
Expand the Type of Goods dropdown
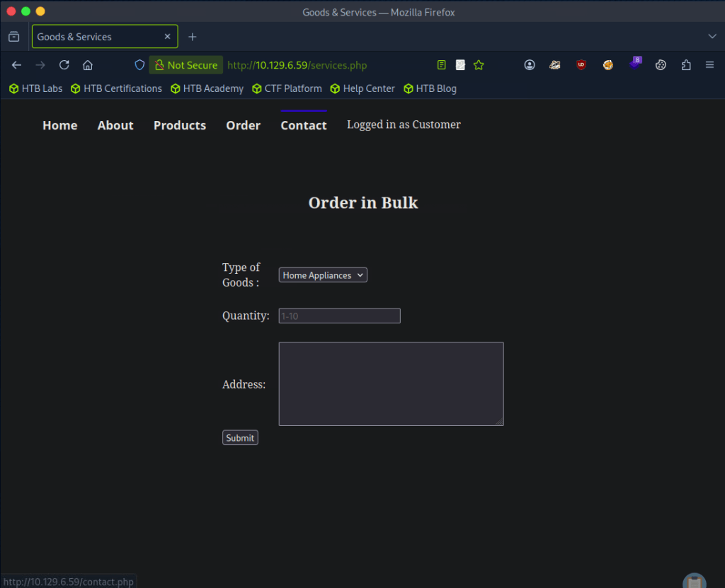coord(323,275)
